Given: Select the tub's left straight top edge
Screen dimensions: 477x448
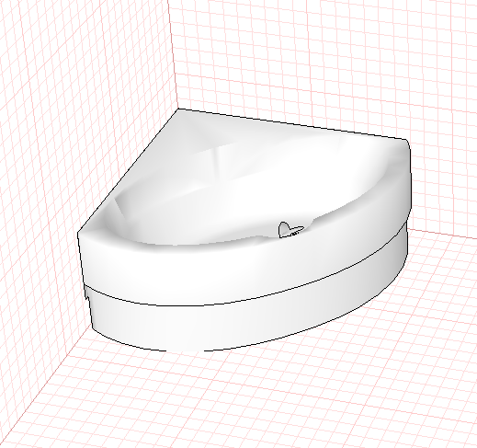Looking at the screenshot, I should click(x=128, y=171).
